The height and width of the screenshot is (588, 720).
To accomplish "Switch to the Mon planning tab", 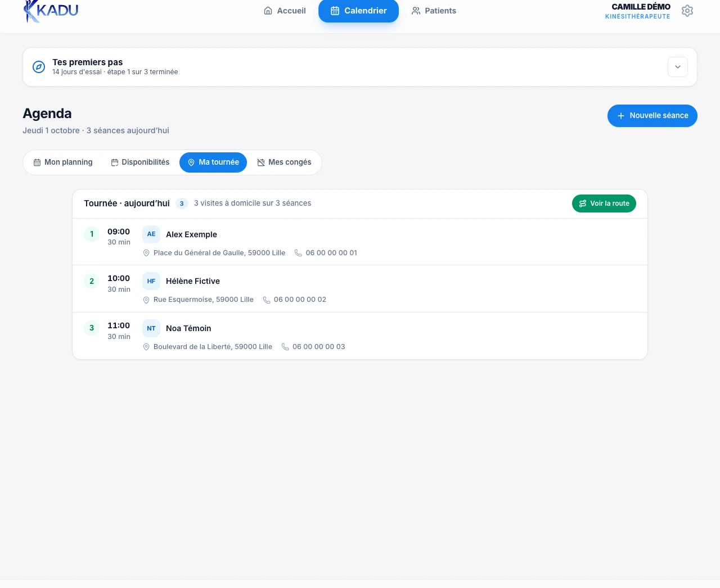I will click(x=63, y=162).
